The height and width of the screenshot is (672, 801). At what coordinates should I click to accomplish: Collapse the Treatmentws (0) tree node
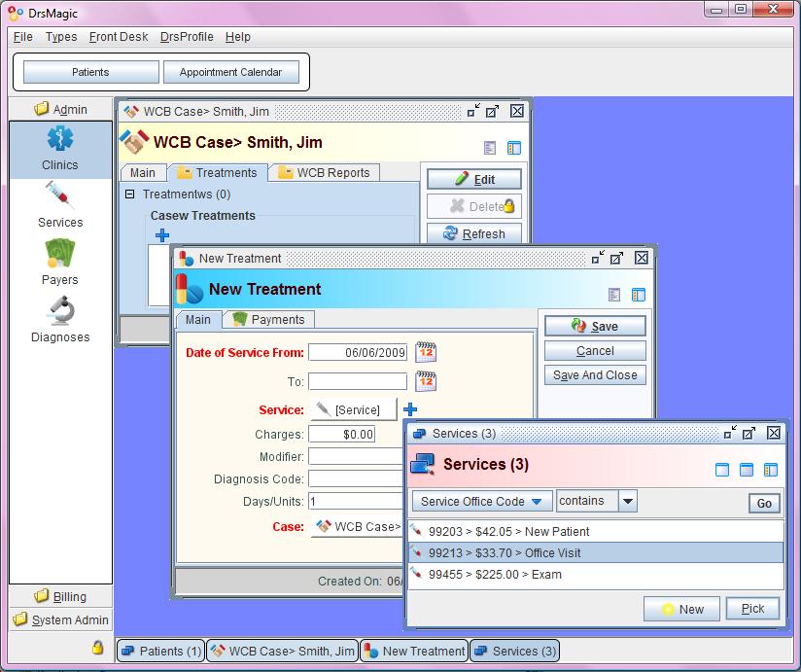[x=129, y=195]
